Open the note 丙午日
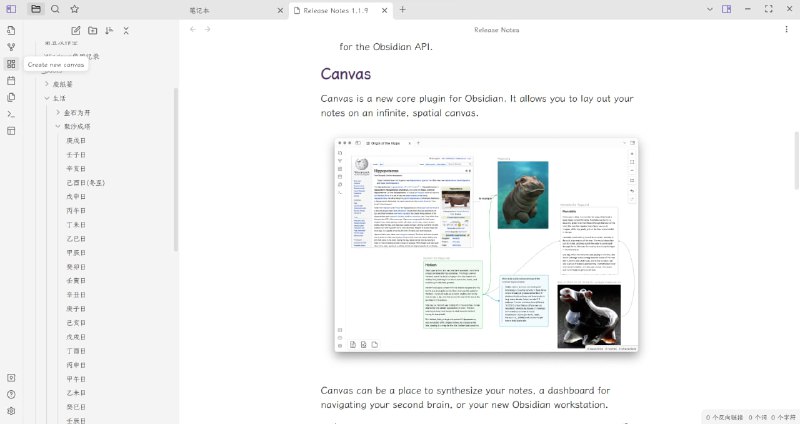 point(76,211)
